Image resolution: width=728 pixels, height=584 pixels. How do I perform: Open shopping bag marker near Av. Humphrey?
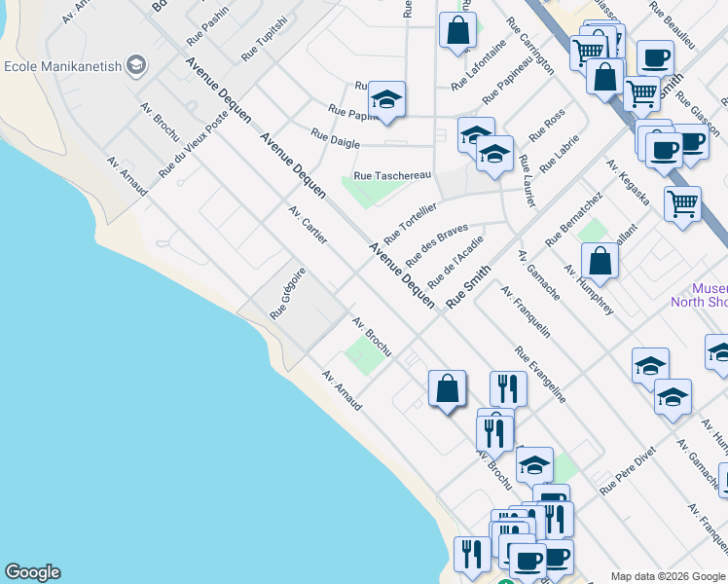[x=600, y=262]
